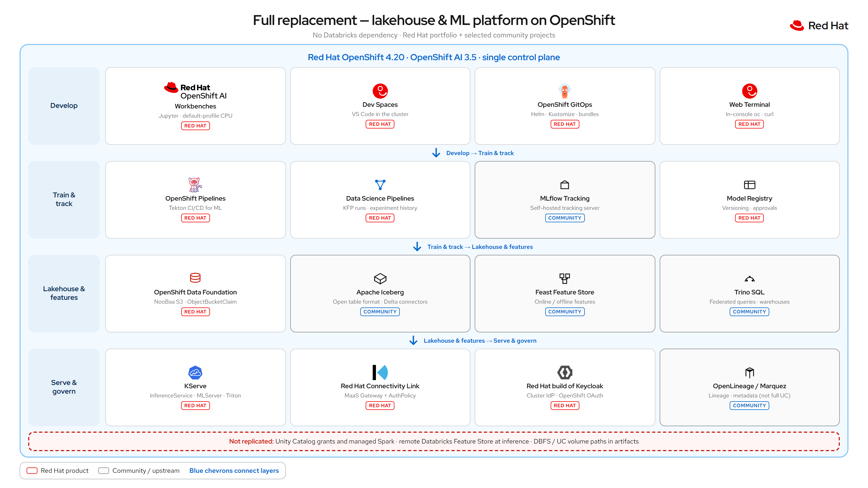Click the MLflow Tracking box icon

[x=564, y=185]
